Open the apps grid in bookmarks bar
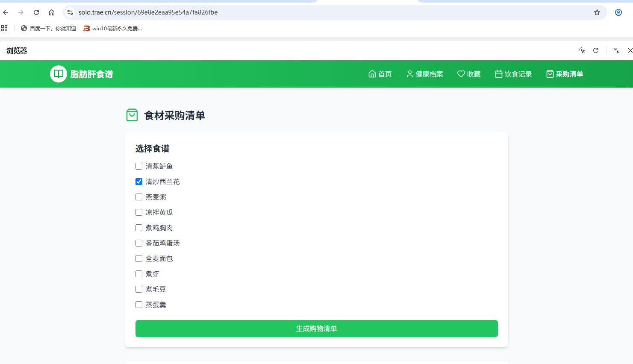The height and width of the screenshot is (364, 633). tap(4, 28)
